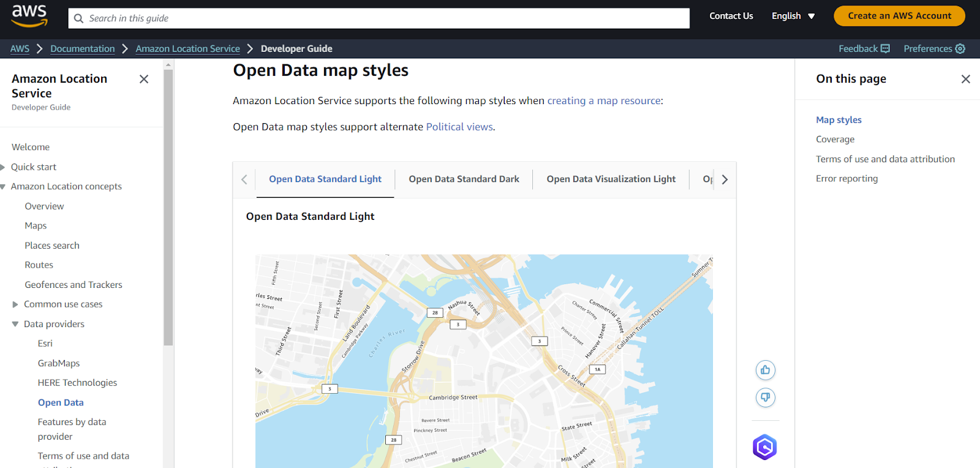The image size is (980, 468).
Task: Open Features by data provider page
Action: point(72,429)
